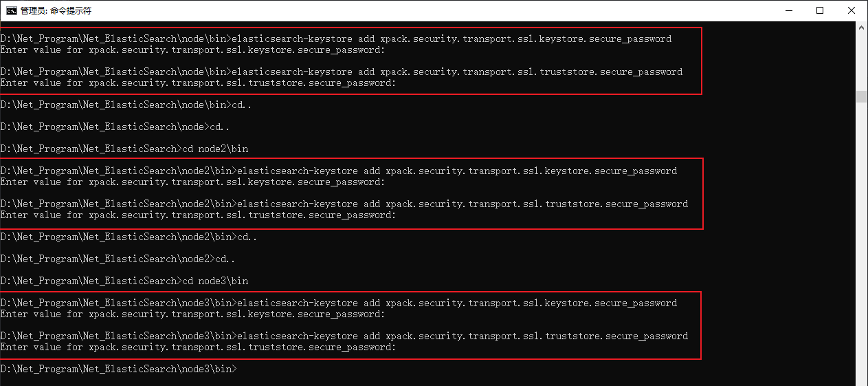The image size is (868, 386).
Task: Click the node\bin keystore.secure_password add command
Action: coord(336,39)
